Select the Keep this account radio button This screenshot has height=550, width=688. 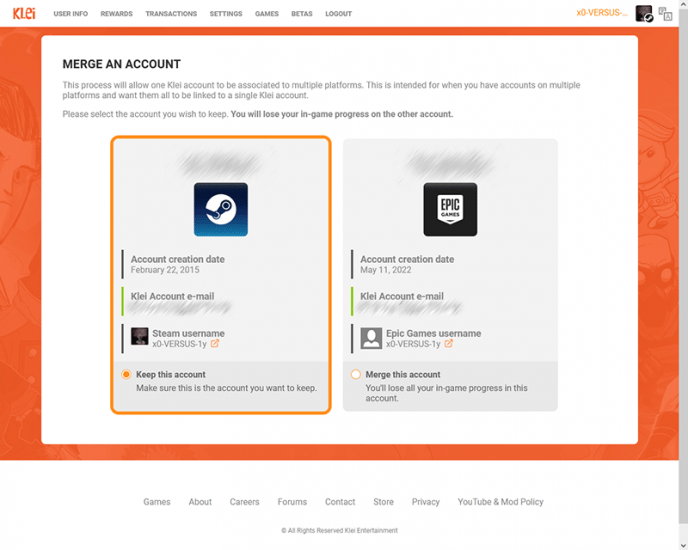click(126, 374)
